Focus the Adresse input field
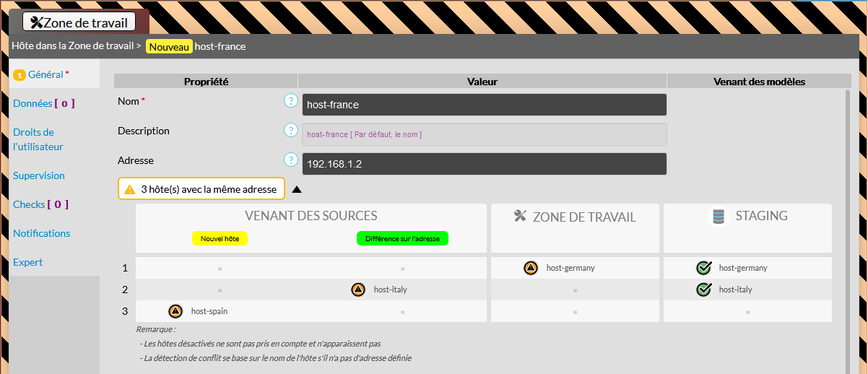 484,164
